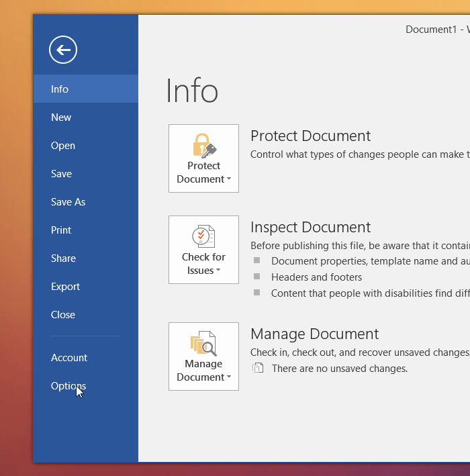The height and width of the screenshot is (476, 470).
Task: Click Save in the File menu
Action: tap(61, 173)
